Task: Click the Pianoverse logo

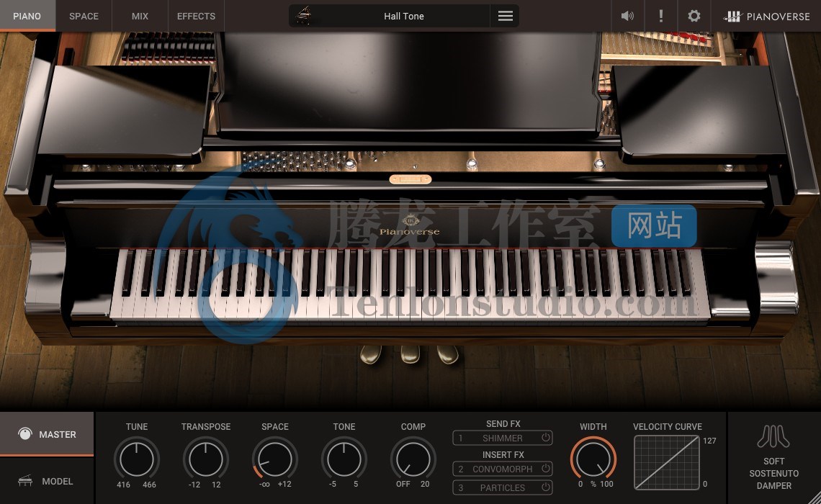Action: click(767, 17)
